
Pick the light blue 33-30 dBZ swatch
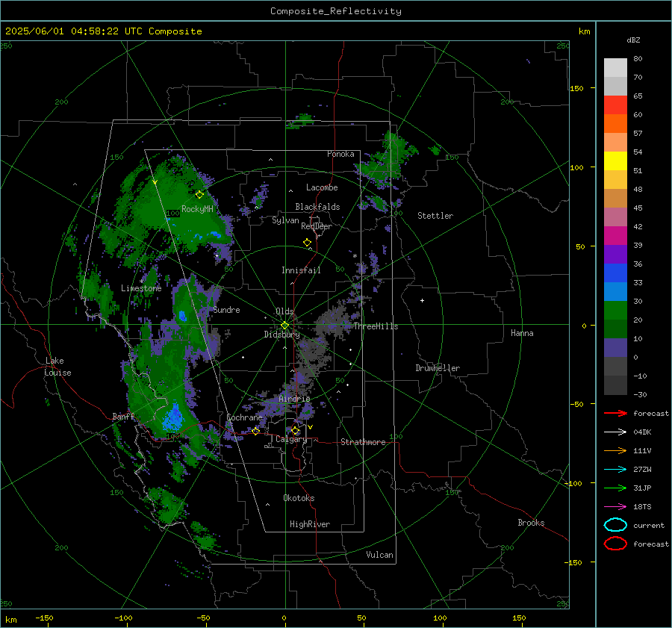click(x=615, y=292)
